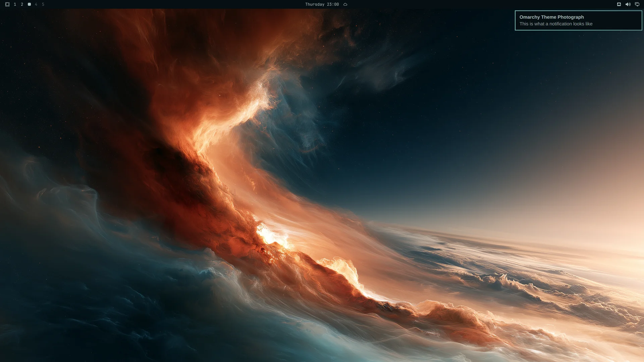Click the Thursday 23:00 clock

[322, 4]
